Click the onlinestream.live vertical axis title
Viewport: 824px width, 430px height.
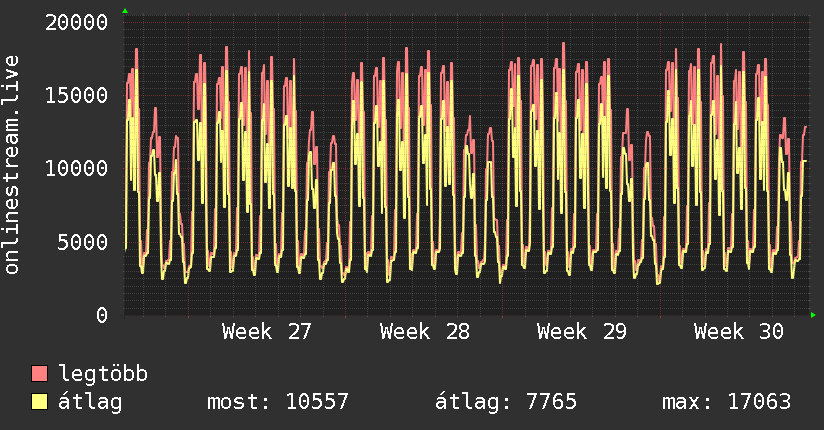11,165
